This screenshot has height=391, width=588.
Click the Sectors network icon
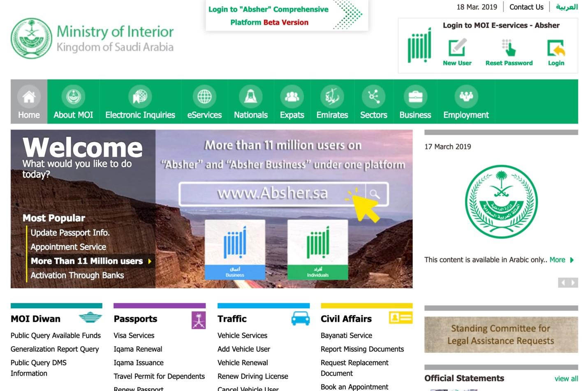[373, 97]
